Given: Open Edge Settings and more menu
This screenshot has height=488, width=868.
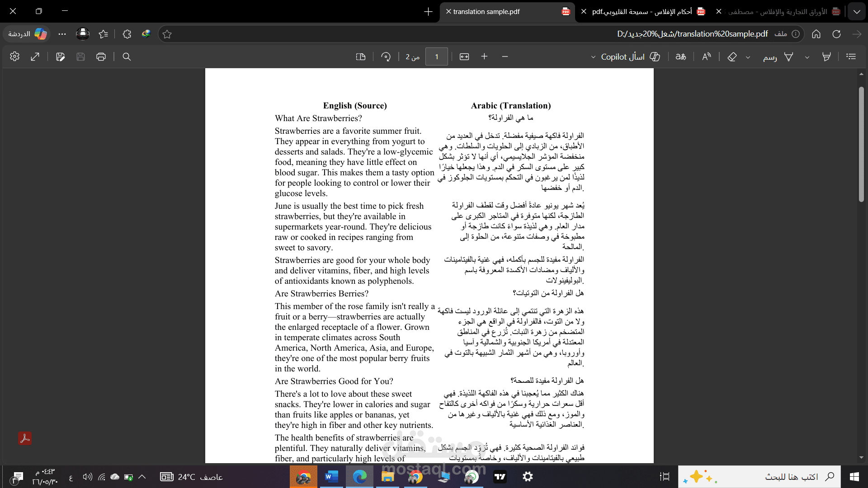Looking at the screenshot, I should point(62,34).
